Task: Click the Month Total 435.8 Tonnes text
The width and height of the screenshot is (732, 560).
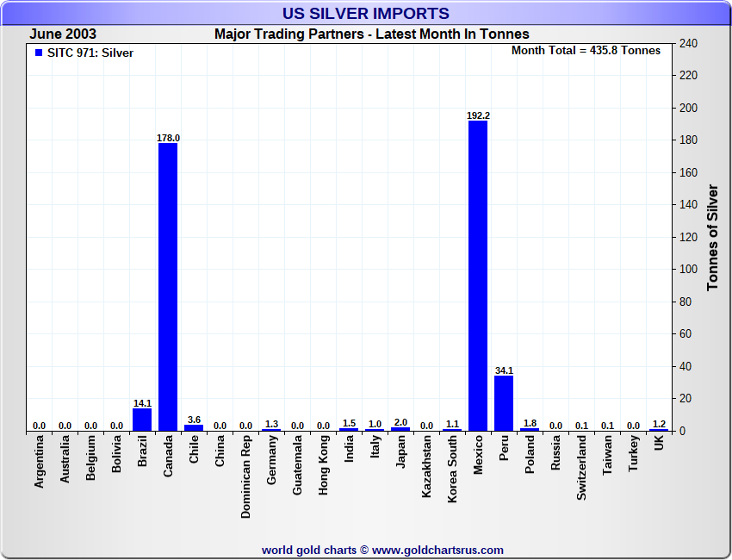Action: 586,51
